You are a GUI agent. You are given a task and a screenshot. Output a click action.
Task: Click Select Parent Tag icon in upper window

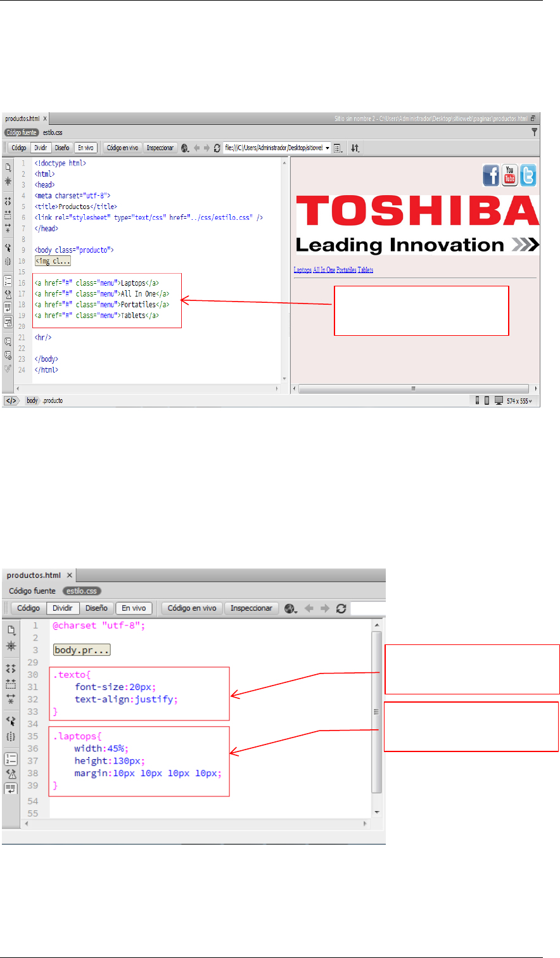8,248
